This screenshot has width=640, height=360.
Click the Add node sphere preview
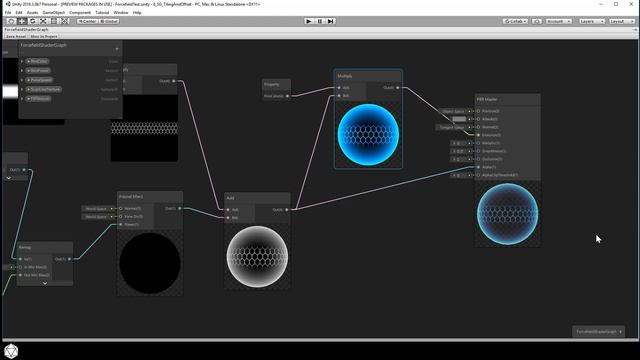click(257, 257)
